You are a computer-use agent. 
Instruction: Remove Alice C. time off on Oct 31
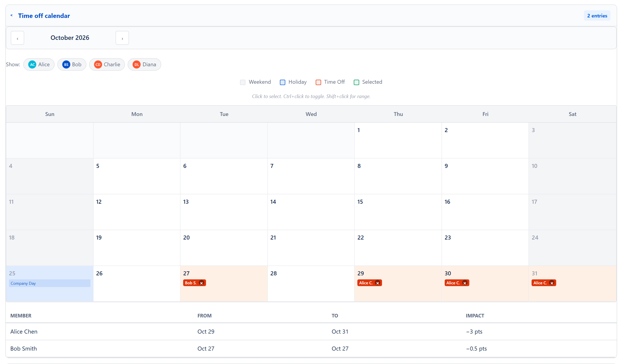coord(552,283)
